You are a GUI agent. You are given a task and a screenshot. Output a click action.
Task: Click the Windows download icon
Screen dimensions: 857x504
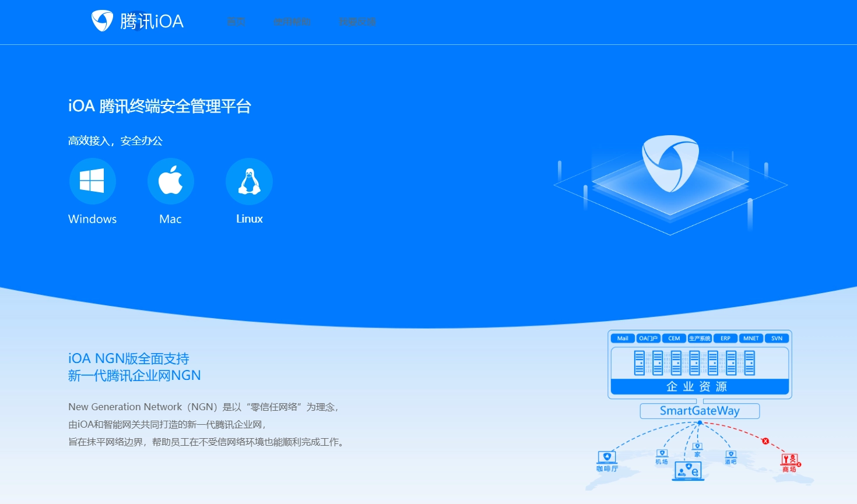[x=92, y=181]
